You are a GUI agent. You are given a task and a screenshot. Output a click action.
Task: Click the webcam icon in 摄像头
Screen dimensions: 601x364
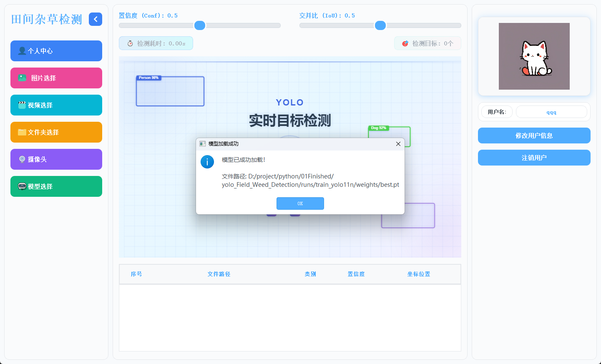[x=22, y=159]
